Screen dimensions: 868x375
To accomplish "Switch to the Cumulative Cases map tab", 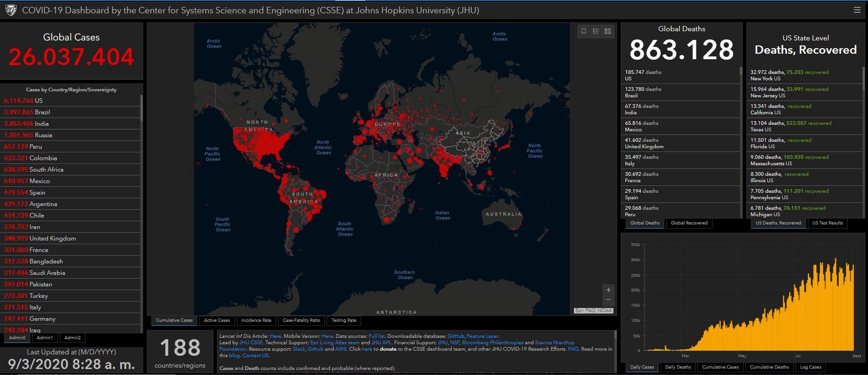I will click(174, 320).
